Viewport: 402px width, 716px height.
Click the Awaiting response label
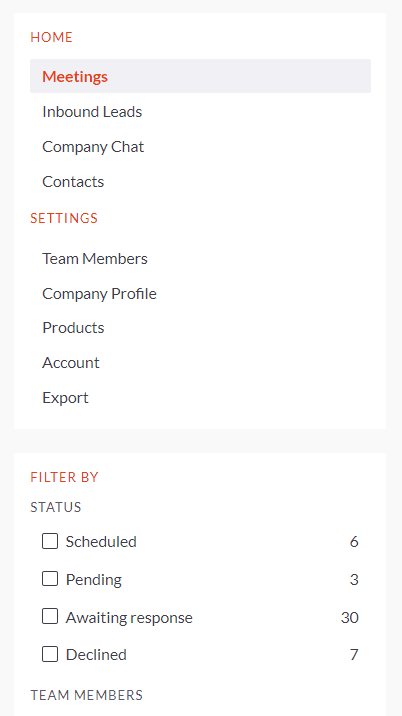point(129,617)
